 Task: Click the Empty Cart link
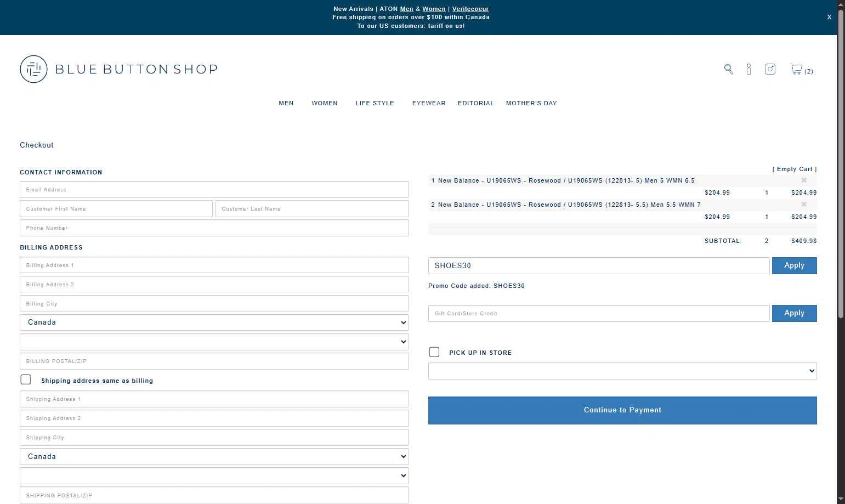(x=795, y=169)
